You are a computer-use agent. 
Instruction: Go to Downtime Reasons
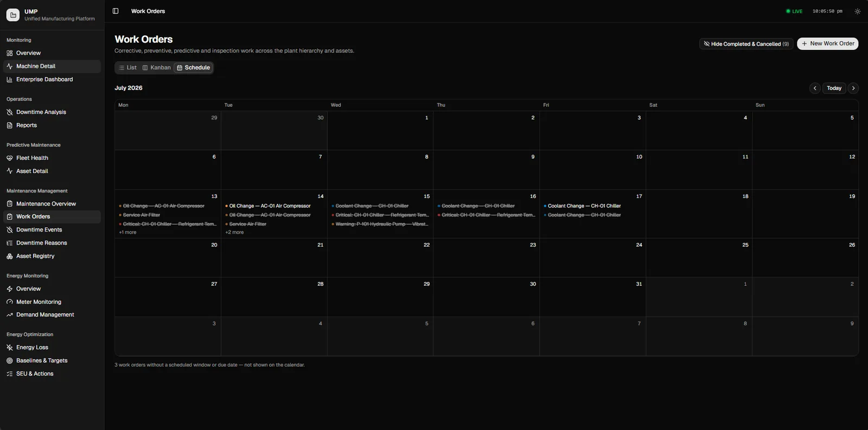[52, 243]
